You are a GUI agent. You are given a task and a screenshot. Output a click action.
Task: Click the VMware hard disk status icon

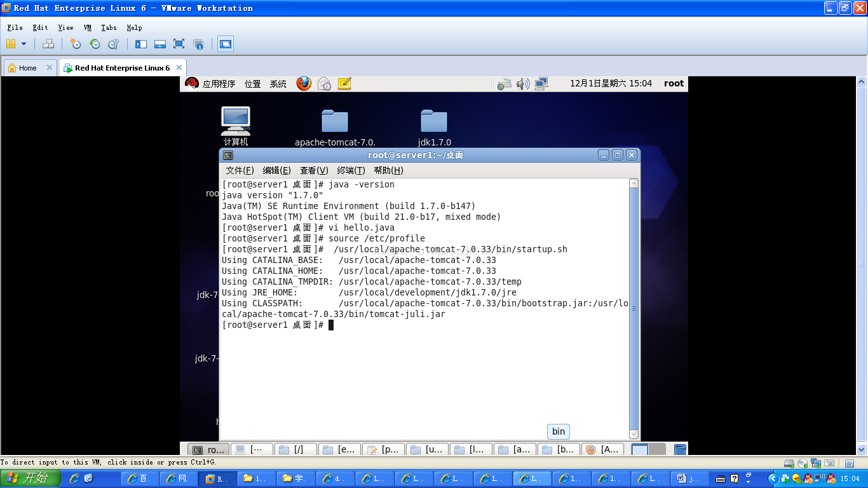pos(789,463)
